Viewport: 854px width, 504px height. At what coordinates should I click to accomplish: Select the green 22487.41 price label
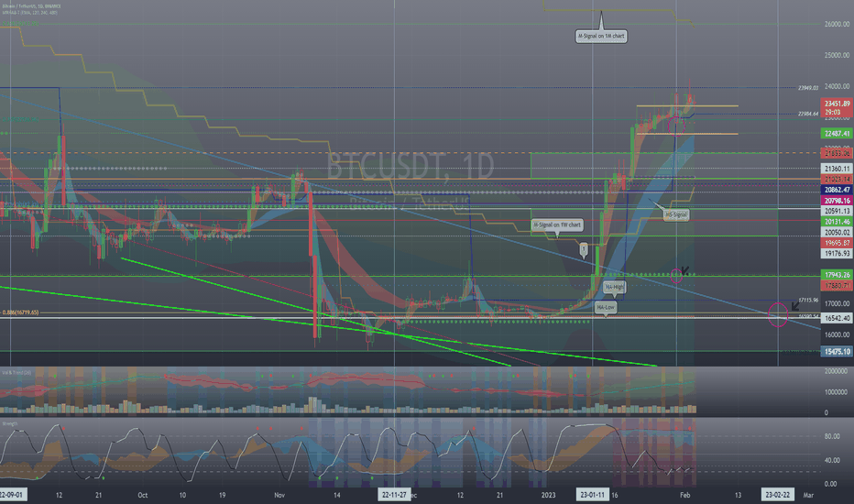(x=837, y=134)
